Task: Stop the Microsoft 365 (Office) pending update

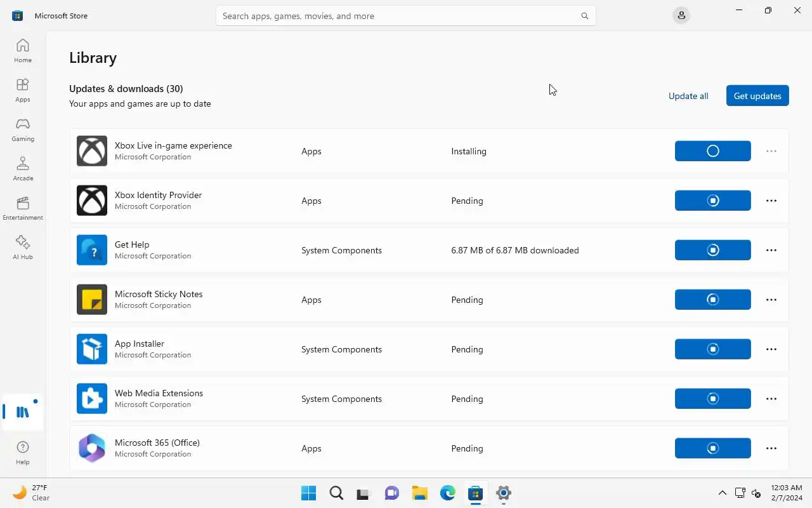Action: pos(713,448)
